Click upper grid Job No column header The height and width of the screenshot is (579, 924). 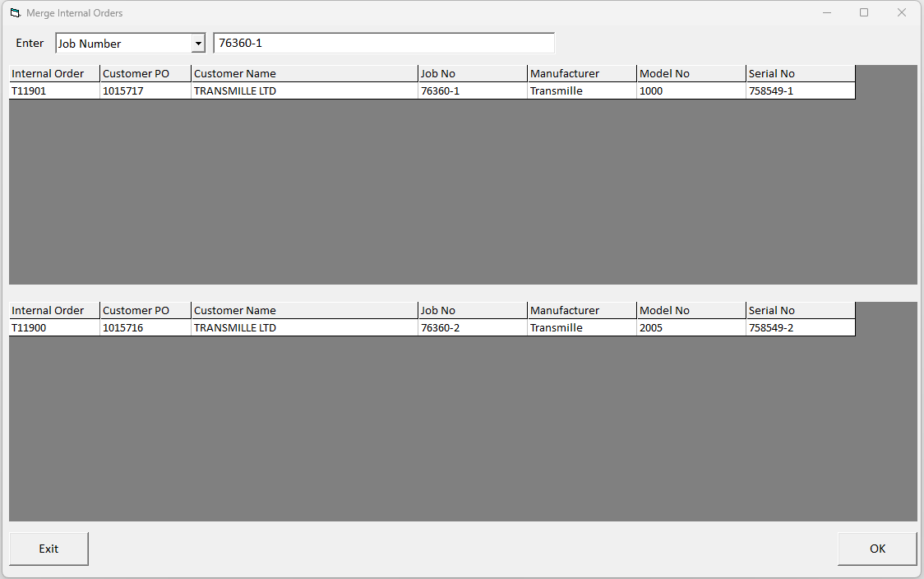pos(474,74)
